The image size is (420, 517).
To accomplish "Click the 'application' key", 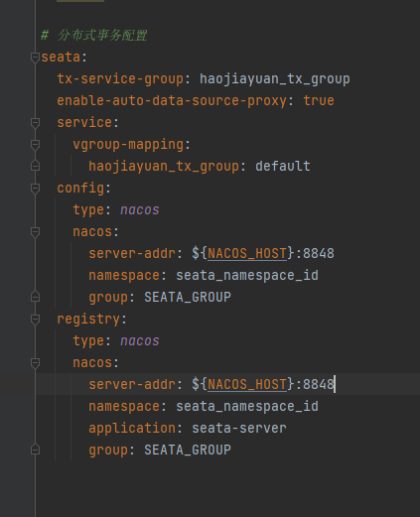I will click(132, 429).
